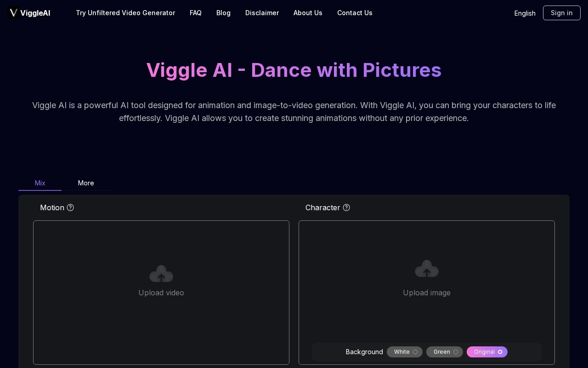Click the Motion section label
The image size is (588, 368).
pos(52,207)
